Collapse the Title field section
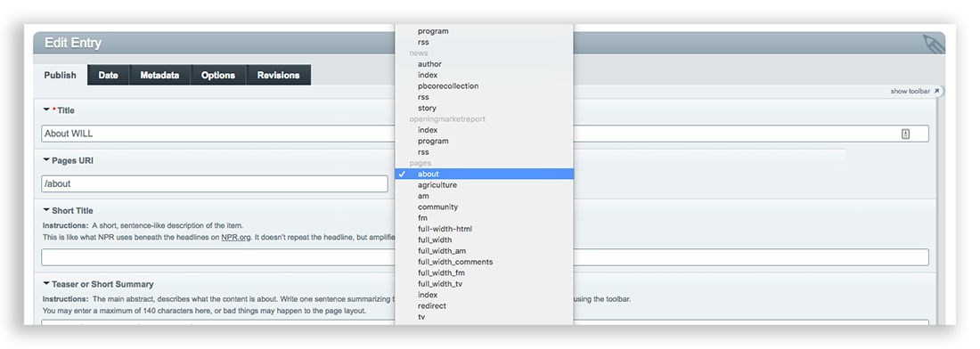The image size is (980, 349). coord(46,110)
